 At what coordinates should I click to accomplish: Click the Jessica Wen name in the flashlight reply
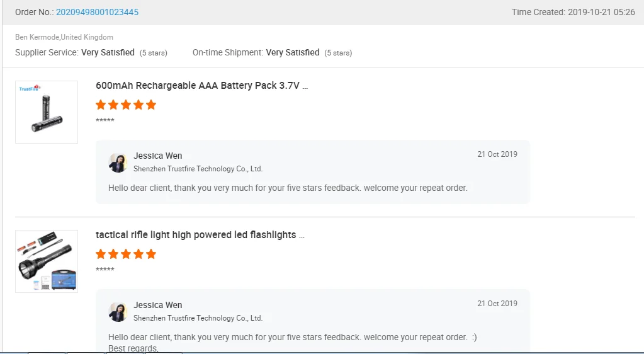[x=158, y=305]
